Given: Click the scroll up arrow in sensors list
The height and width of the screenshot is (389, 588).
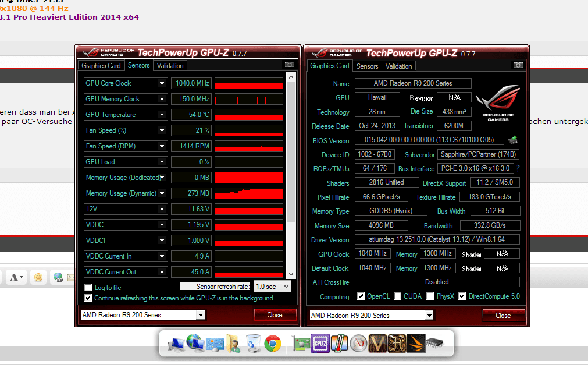Looking at the screenshot, I should tap(291, 77).
